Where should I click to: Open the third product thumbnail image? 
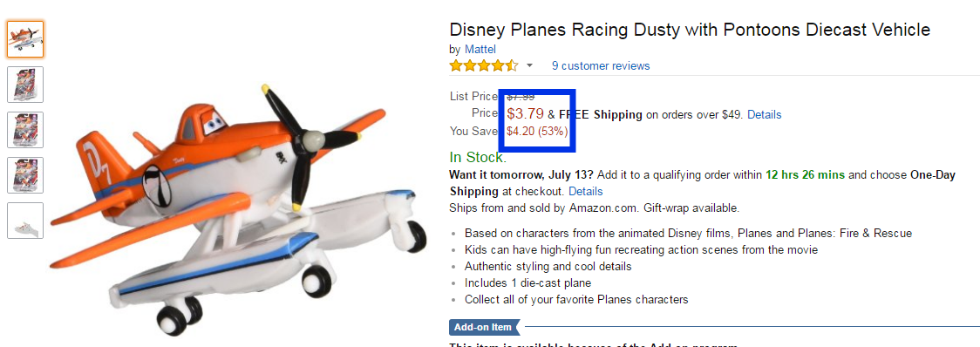click(25, 130)
